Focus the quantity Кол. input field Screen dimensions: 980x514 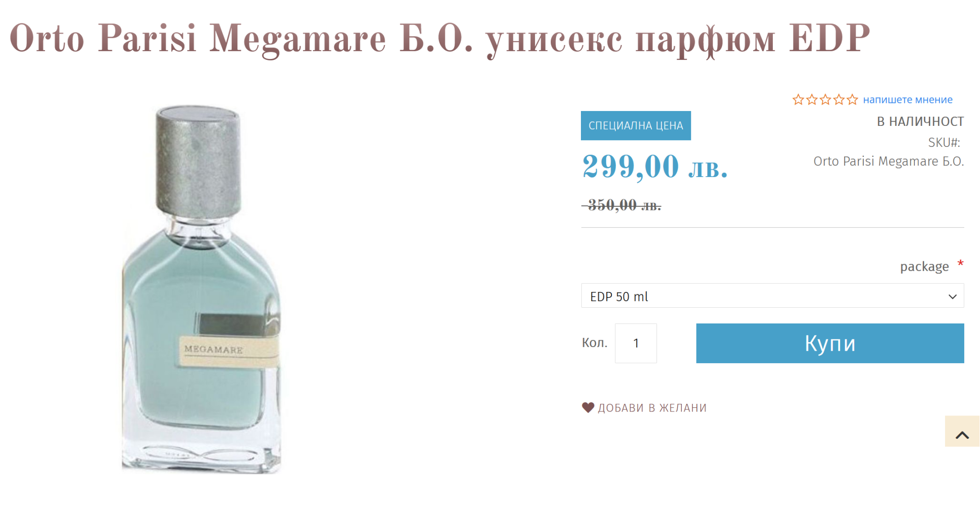[635, 343]
